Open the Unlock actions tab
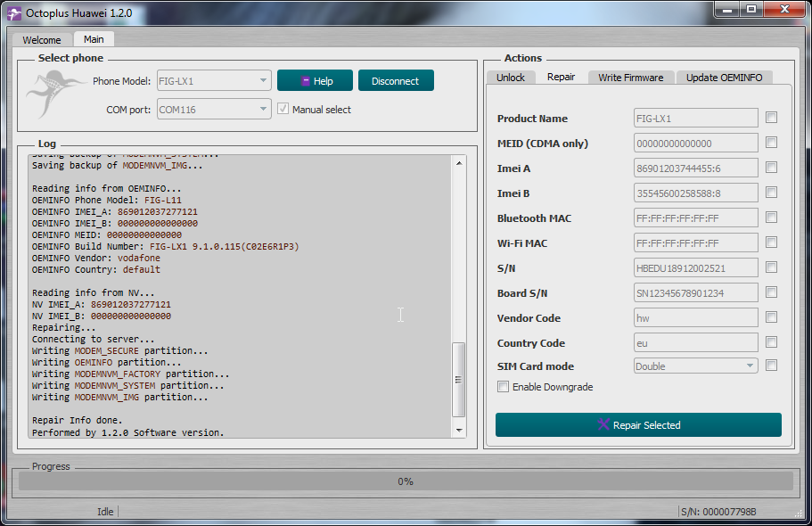 click(x=511, y=78)
